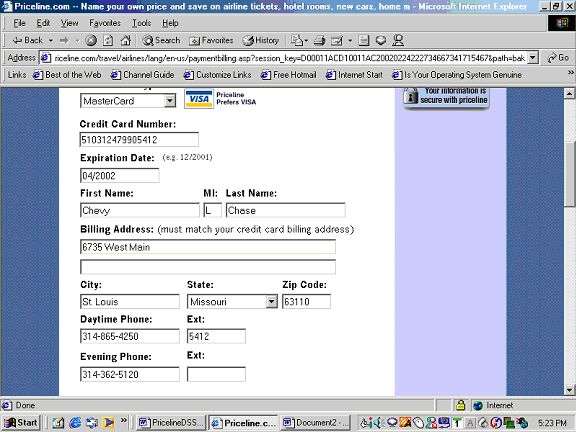Click the secure with priceline padlock badge
Viewport: 576px width, 432px height.
pos(446,97)
